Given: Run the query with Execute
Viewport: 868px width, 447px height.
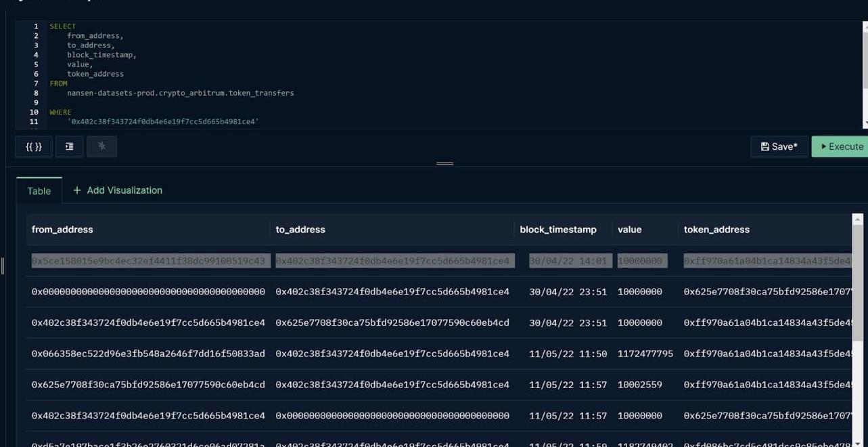Looking at the screenshot, I should pos(841,146).
